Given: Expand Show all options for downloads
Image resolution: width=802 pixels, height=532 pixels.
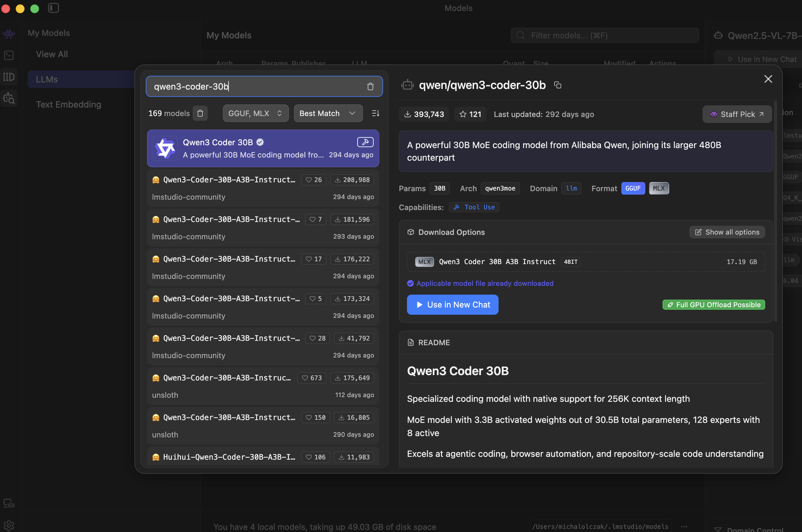Looking at the screenshot, I should (727, 232).
